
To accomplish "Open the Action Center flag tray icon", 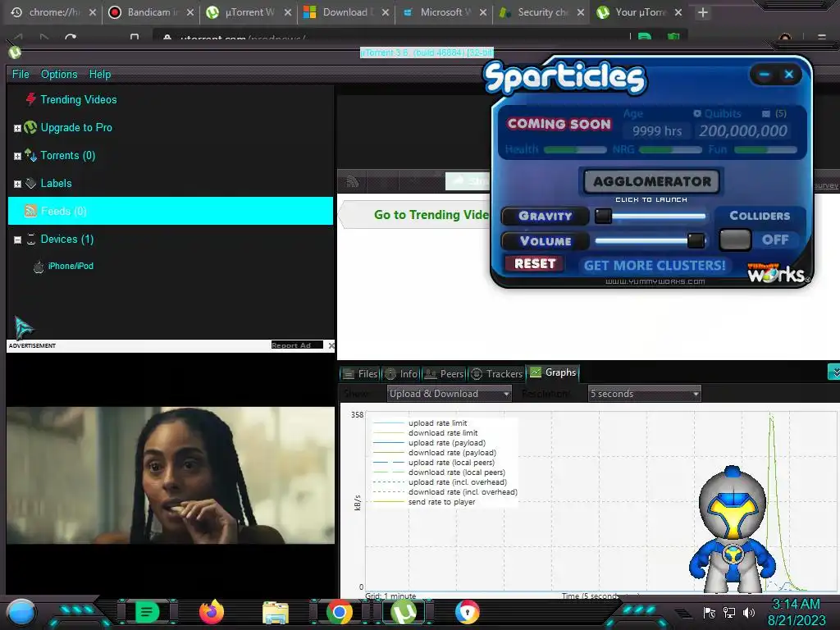I will point(709,612).
